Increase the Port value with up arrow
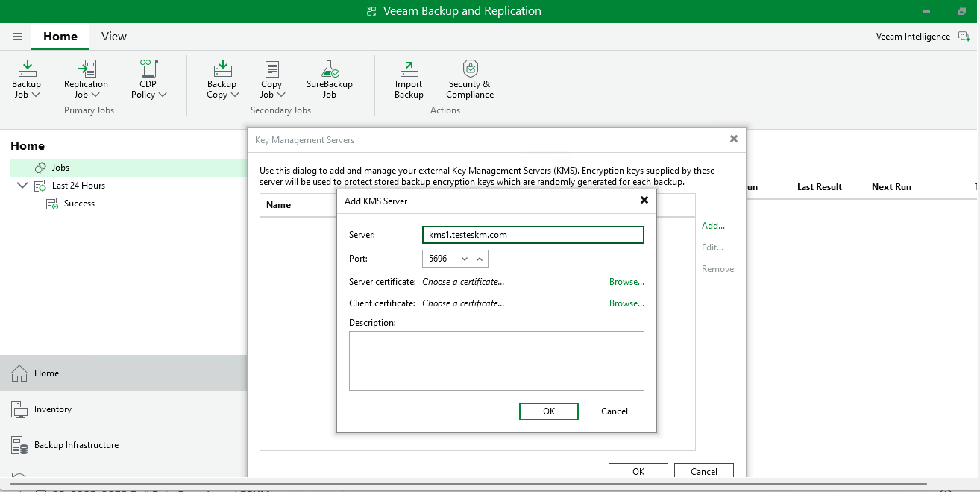Screen dimensions: 980x492 480,259
